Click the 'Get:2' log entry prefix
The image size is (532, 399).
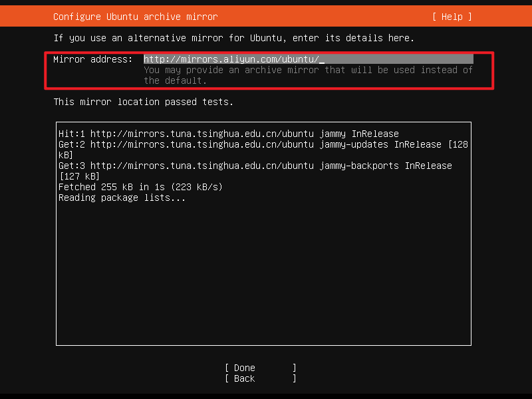coord(72,144)
